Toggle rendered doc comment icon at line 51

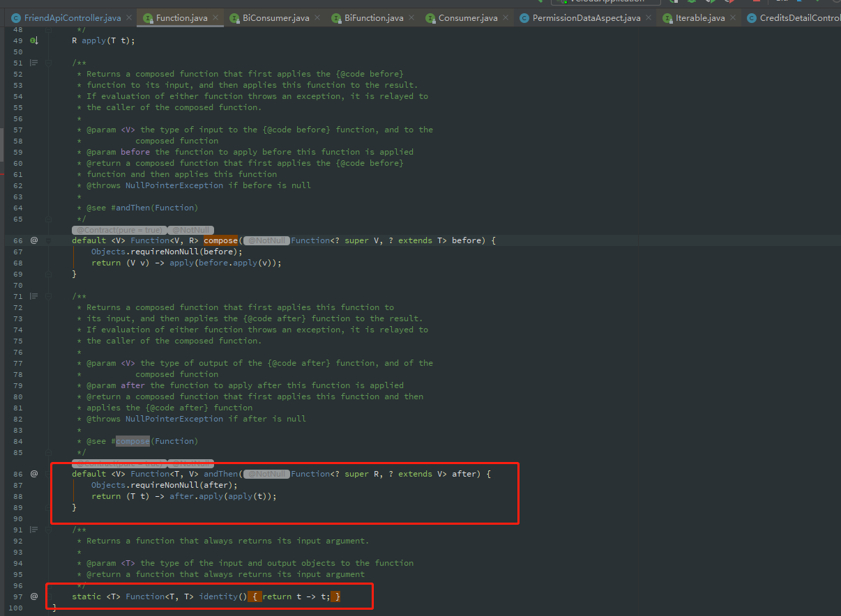pos(33,63)
